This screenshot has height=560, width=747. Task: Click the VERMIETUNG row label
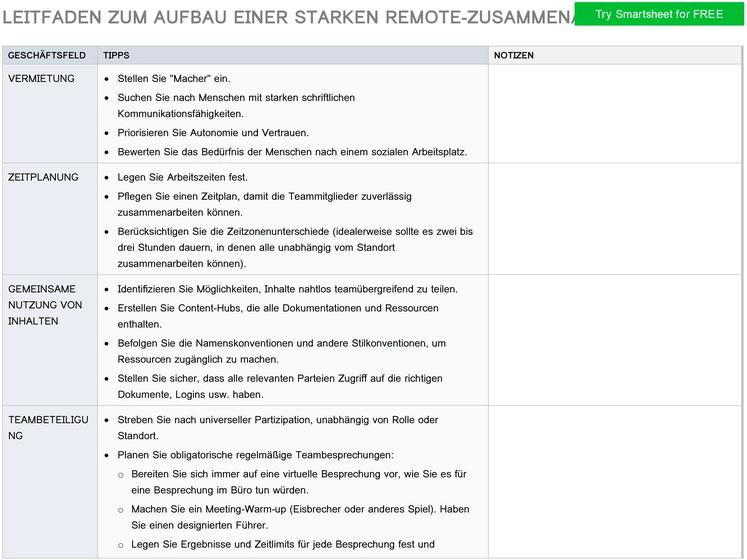click(x=41, y=79)
